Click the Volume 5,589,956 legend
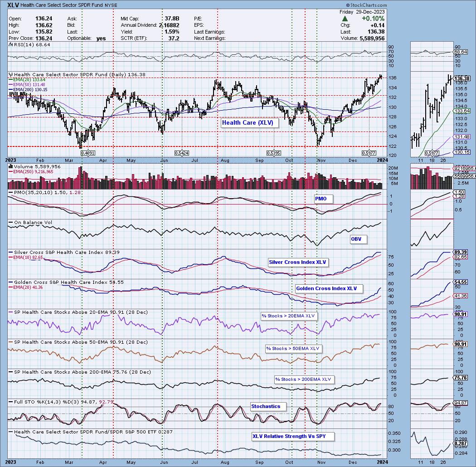This screenshot has height=467, width=476. pos(34,167)
